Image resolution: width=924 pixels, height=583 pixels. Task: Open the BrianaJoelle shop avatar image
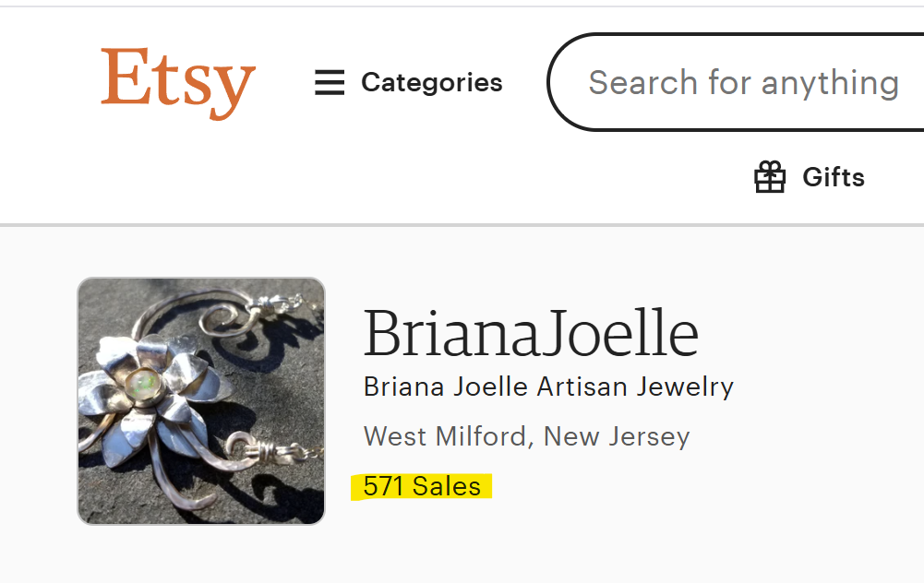pos(201,401)
